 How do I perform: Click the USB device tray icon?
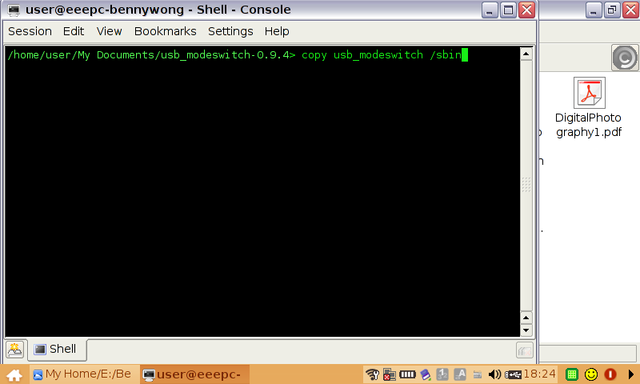click(513, 374)
